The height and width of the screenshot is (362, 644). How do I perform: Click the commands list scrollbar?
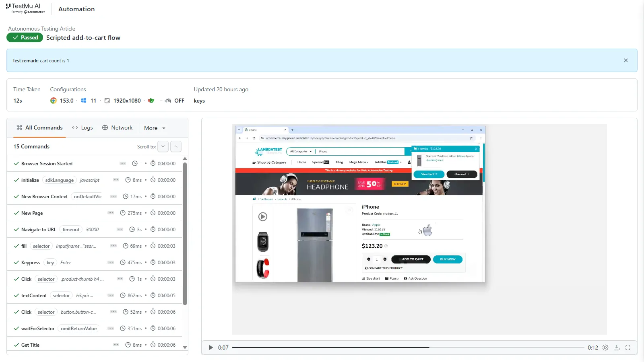pyautogui.click(x=185, y=233)
